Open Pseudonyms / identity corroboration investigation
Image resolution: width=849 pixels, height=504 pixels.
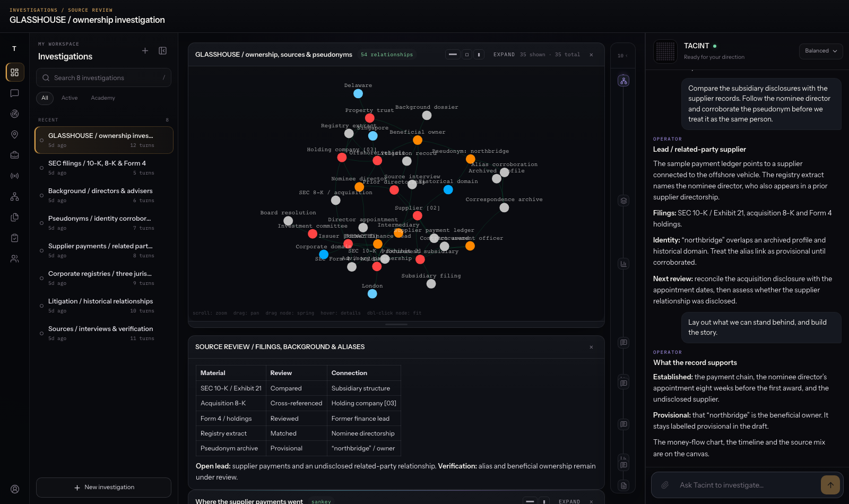coord(103,223)
